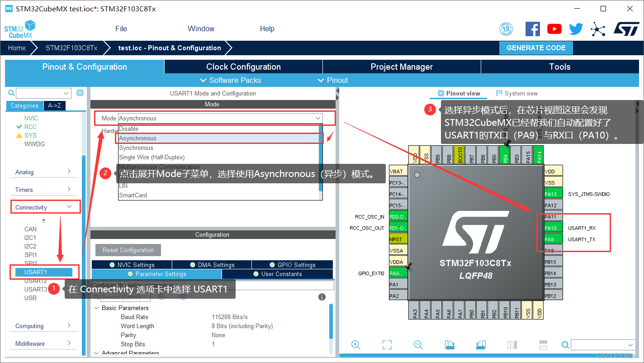Choose SmartCard mode option
Screen dimensions: 644x363
point(219,195)
